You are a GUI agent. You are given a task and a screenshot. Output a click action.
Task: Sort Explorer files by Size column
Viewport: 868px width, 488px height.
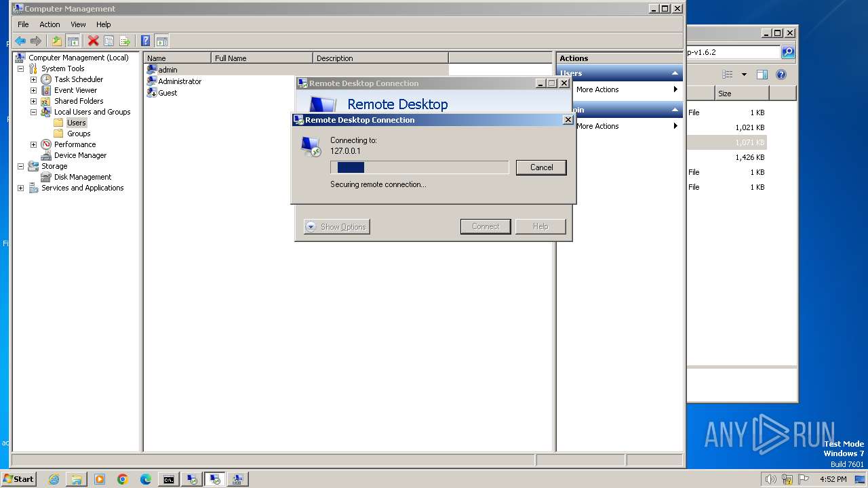[742, 94]
